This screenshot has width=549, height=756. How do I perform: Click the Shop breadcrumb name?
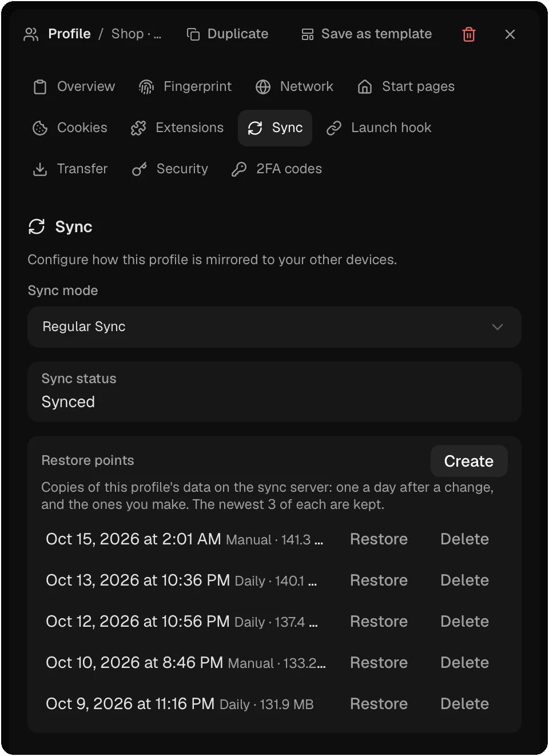(136, 34)
